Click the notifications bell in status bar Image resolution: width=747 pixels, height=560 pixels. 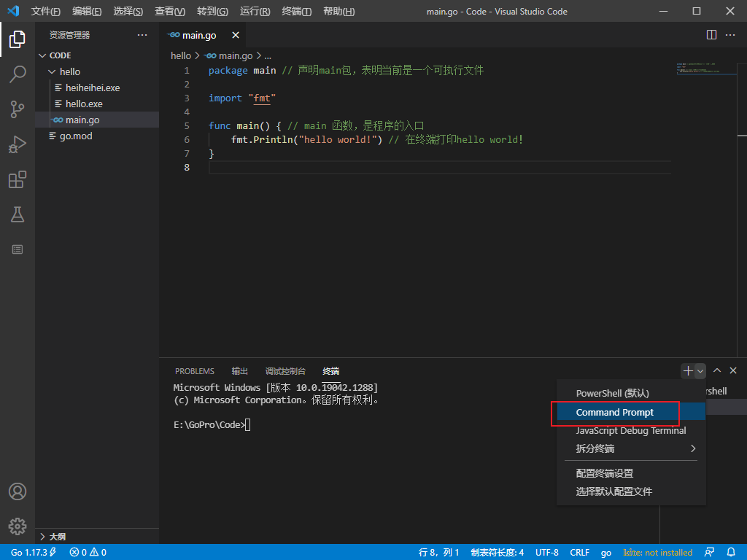(x=731, y=552)
